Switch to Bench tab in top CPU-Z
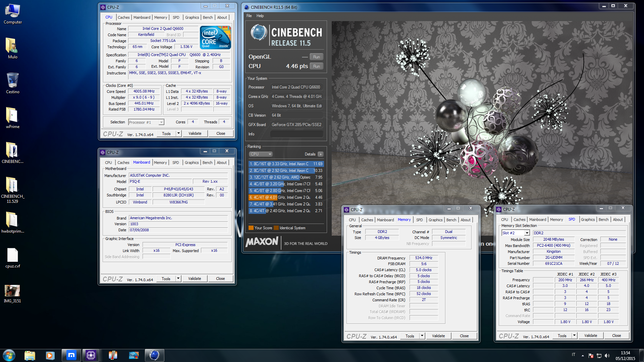Viewport: 644px width, 362px height. [x=208, y=17]
